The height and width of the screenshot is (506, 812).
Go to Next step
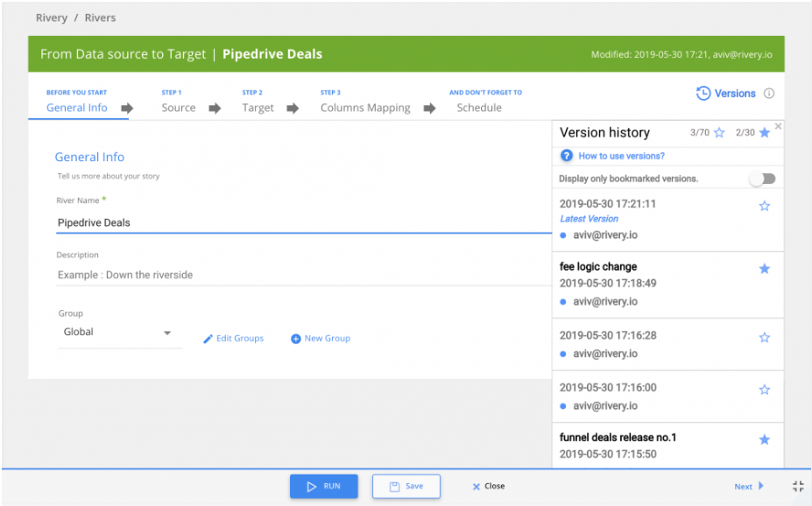(x=749, y=487)
